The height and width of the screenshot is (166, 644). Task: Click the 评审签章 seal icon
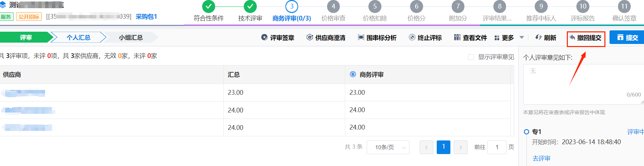click(x=264, y=37)
